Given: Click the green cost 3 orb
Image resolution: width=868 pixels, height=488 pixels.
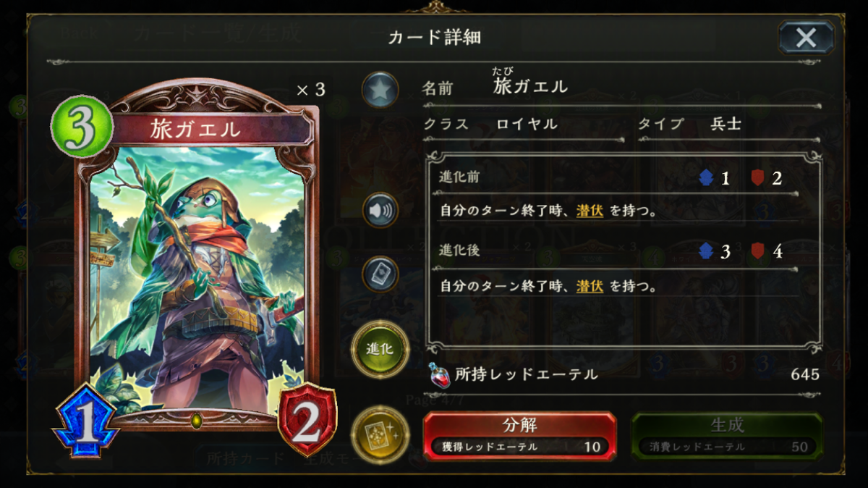Looking at the screenshot, I should coord(82,127).
